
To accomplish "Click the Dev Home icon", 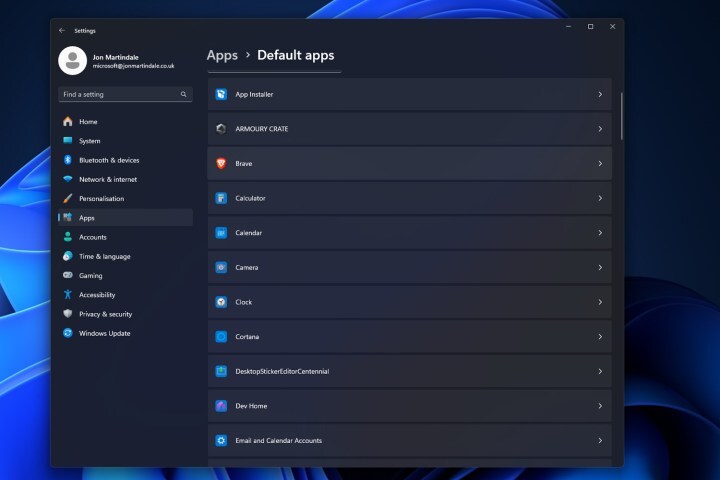I will (221, 406).
